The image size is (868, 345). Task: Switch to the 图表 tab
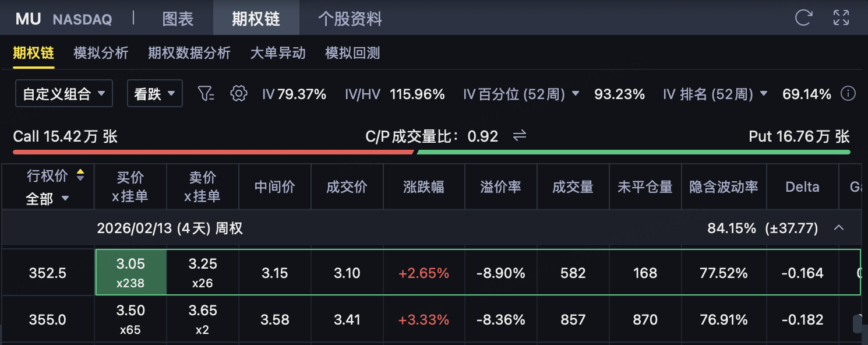178,19
